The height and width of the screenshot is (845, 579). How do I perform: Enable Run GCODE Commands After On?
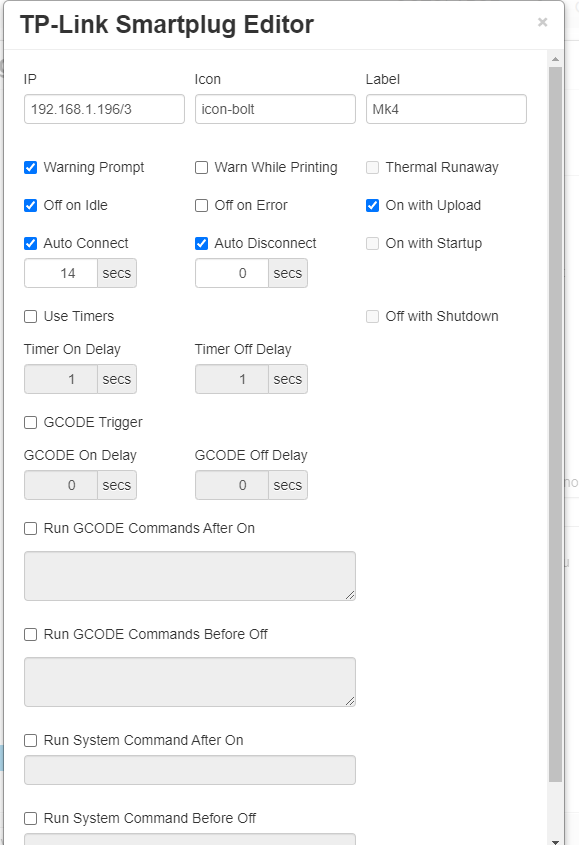30,528
